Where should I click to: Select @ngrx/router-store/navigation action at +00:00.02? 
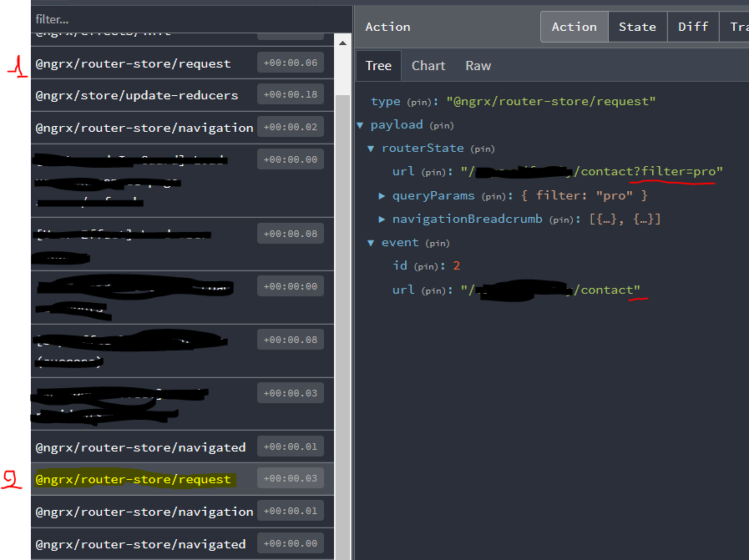pyautogui.click(x=183, y=128)
